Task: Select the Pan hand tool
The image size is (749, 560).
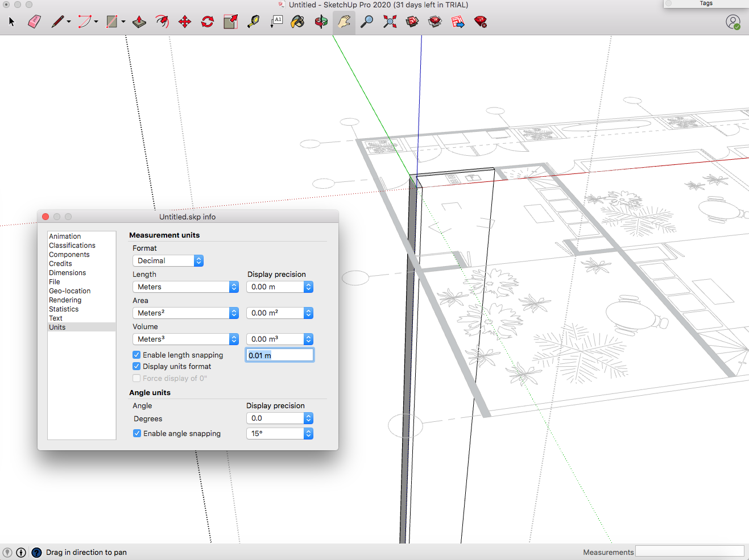Action: (344, 22)
